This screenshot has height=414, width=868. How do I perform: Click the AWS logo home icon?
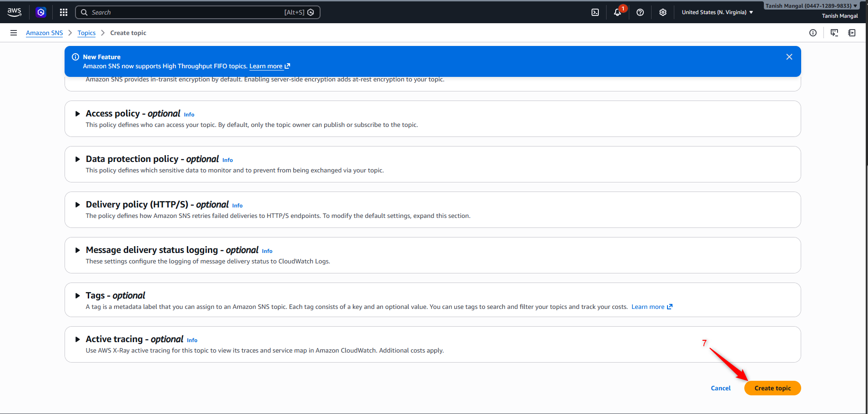(15, 12)
